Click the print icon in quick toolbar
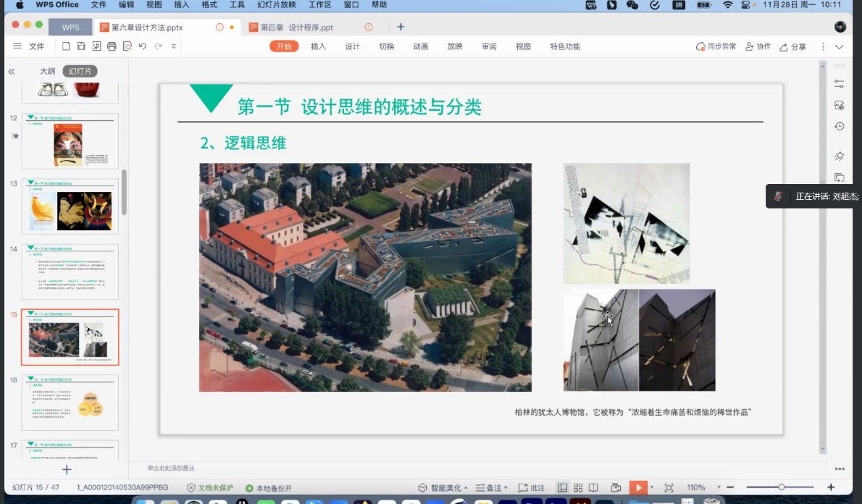This screenshot has width=862, height=504. (x=111, y=46)
